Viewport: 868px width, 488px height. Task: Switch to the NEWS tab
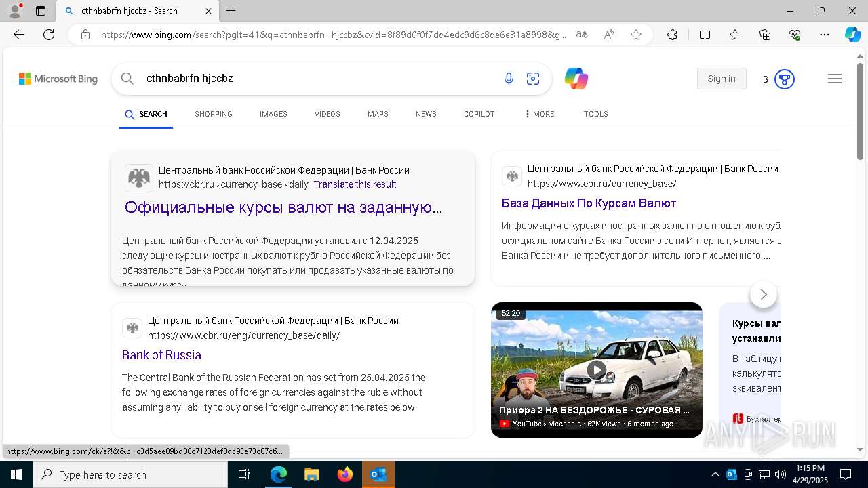pyautogui.click(x=426, y=114)
